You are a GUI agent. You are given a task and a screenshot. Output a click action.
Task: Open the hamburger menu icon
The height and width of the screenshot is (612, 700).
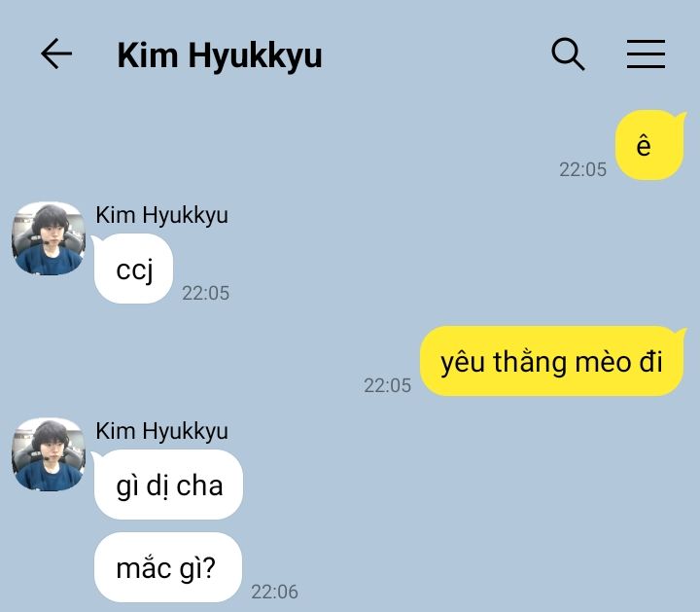click(646, 54)
